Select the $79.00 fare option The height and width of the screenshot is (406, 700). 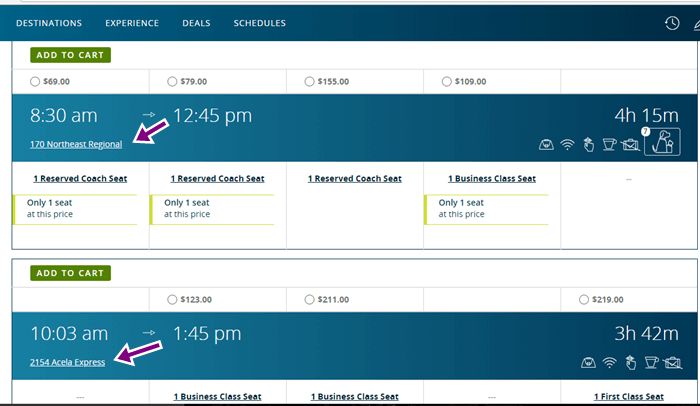point(172,81)
